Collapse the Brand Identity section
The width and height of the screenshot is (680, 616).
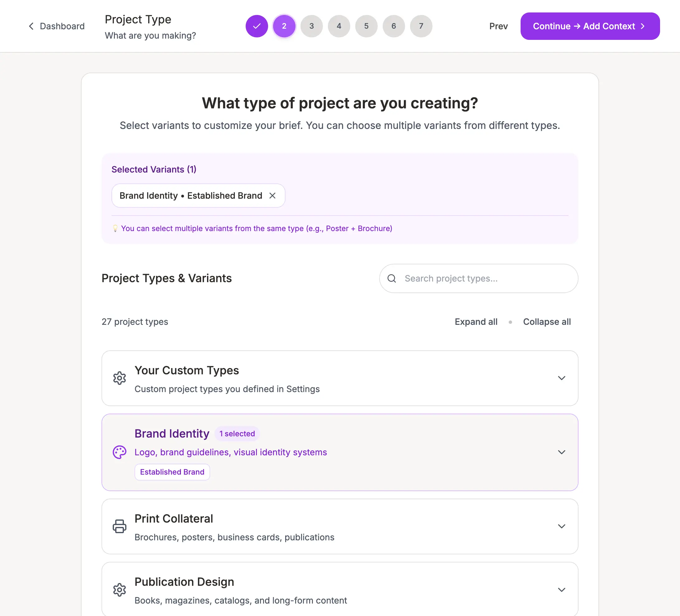562,452
